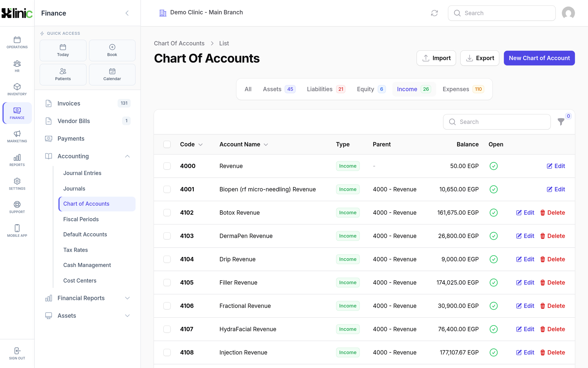Collapse the Accounting section chevron
The height and width of the screenshot is (368, 588).
[127, 156]
